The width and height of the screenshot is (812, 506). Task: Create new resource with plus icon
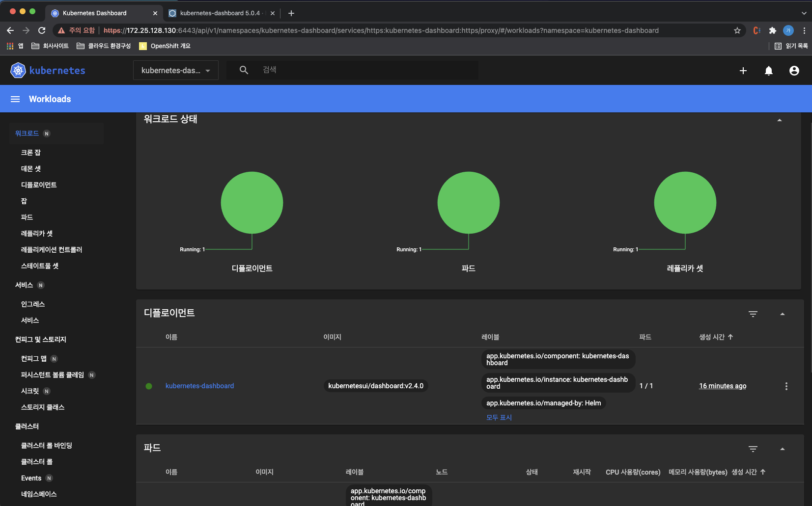[743, 71]
